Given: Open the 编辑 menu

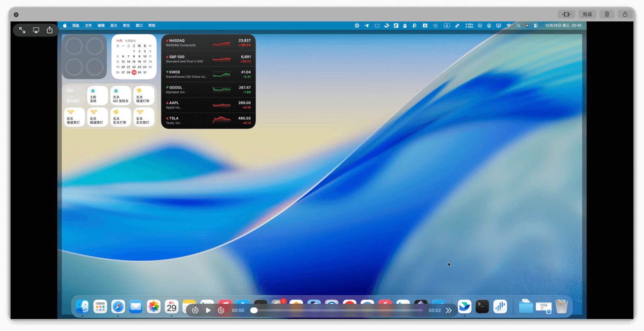Looking at the screenshot, I should pyautogui.click(x=101, y=25).
